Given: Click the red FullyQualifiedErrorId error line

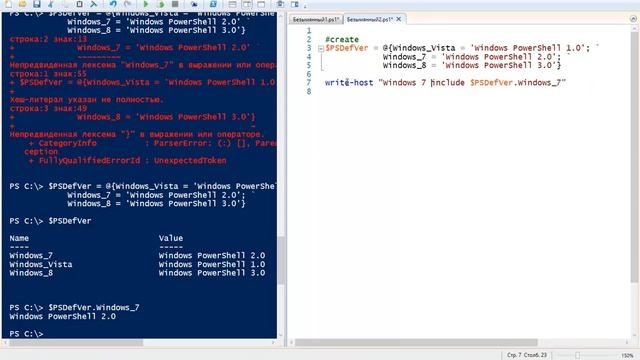Looking at the screenshot, I should tap(127, 161).
